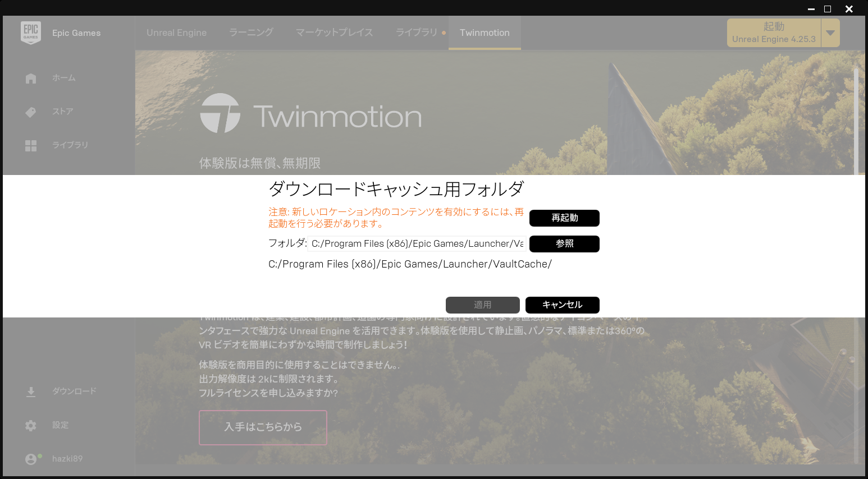Click the 体験版は無償、無期限 heading
This screenshot has height=479, width=868.
(260, 163)
